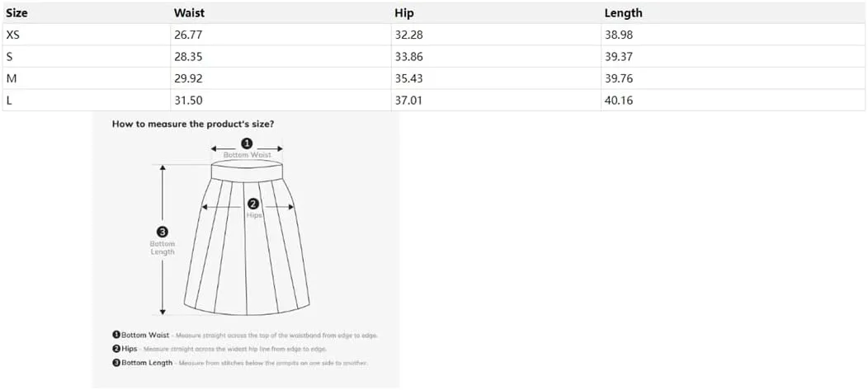The height and width of the screenshot is (390, 868).
Task: Select the Hip column header
Action: [x=404, y=12]
